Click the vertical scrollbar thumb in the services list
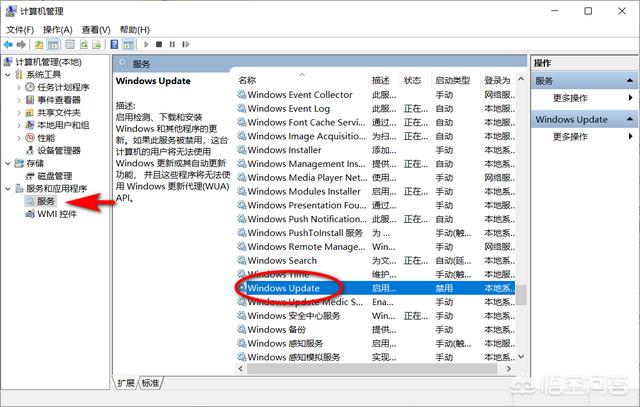The height and width of the screenshot is (407, 640). pyautogui.click(x=521, y=295)
